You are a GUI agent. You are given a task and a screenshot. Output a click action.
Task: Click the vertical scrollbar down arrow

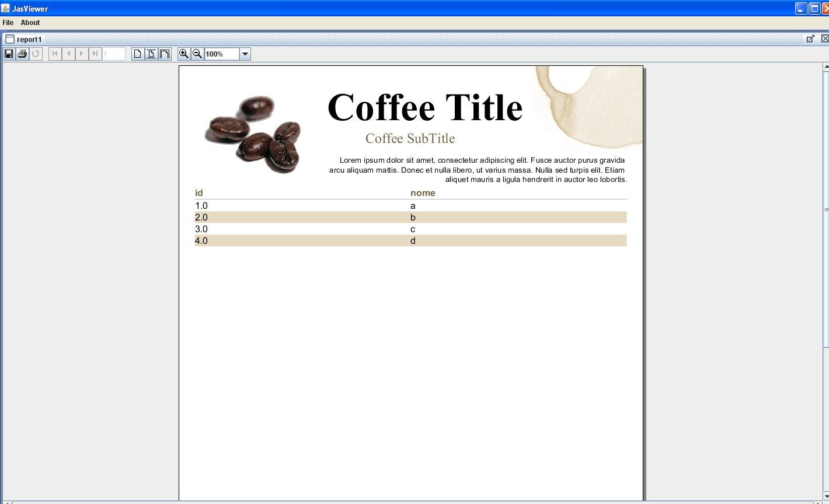[x=826, y=496]
